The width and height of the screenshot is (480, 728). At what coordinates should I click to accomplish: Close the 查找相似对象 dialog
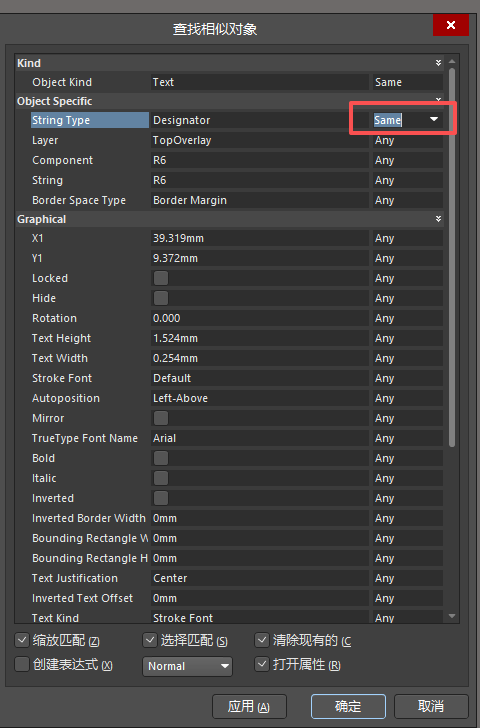[x=451, y=25]
